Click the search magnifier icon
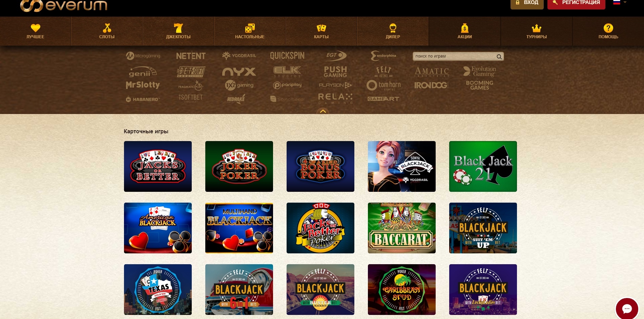Image resolution: width=644 pixels, height=319 pixels. pos(499,56)
